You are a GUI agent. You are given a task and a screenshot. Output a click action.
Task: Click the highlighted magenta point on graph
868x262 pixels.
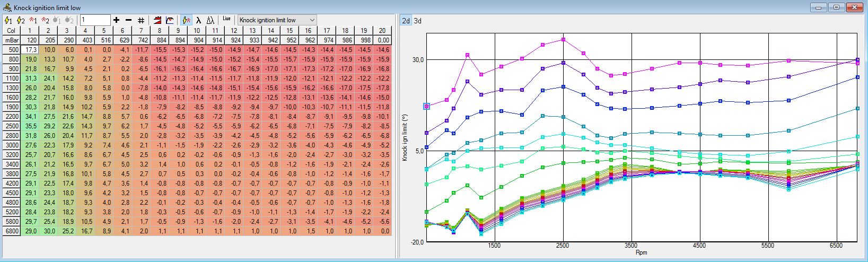tap(427, 107)
